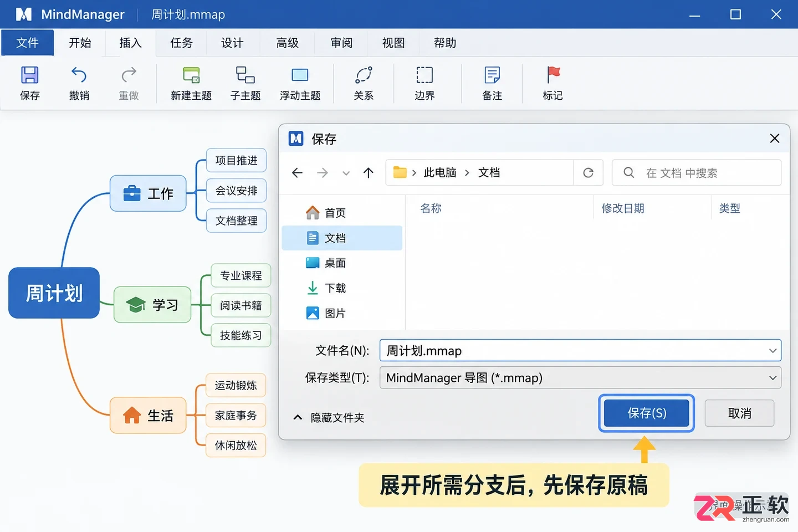Switch to the 设计 ribbon tab
The width and height of the screenshot is (798, 532).
pos(232,43)
